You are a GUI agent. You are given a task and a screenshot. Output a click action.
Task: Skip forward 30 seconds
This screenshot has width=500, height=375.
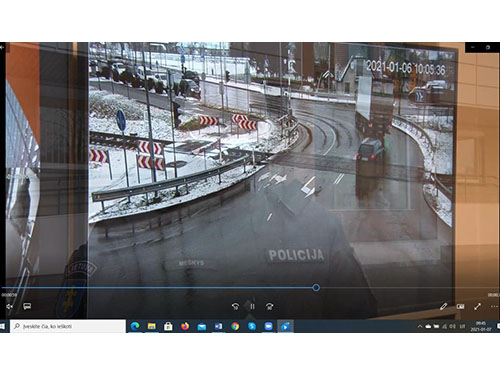click(269, 306)
